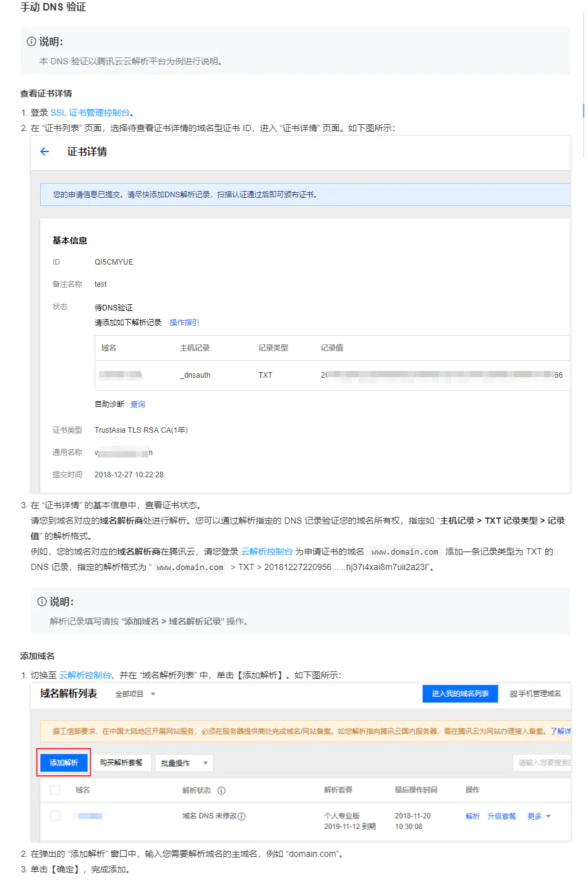Click the TXT record type cell

coord(265,375)
